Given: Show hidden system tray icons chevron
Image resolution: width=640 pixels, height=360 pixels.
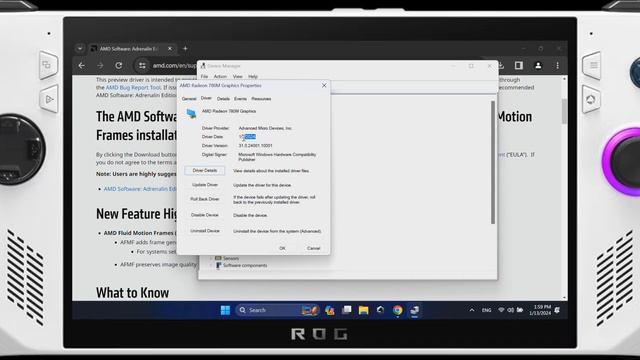Looking at the screenshot, I should 472,310.
